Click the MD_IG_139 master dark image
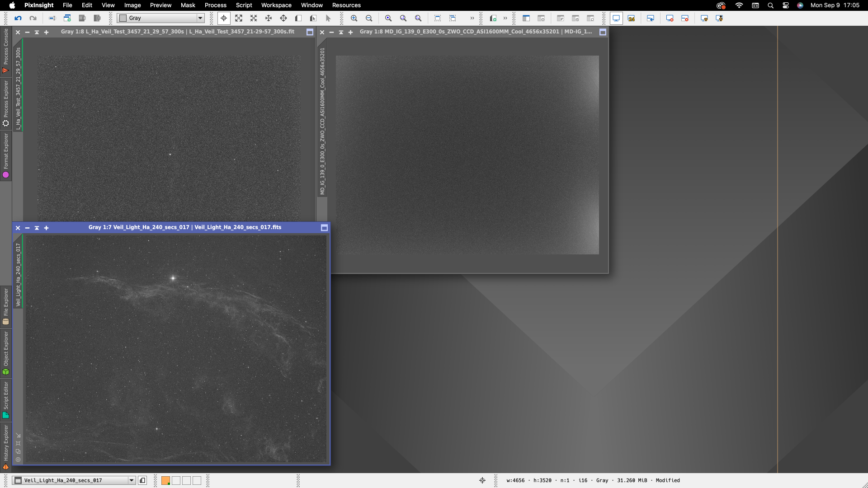868x488 pixels. coord(467,155)
